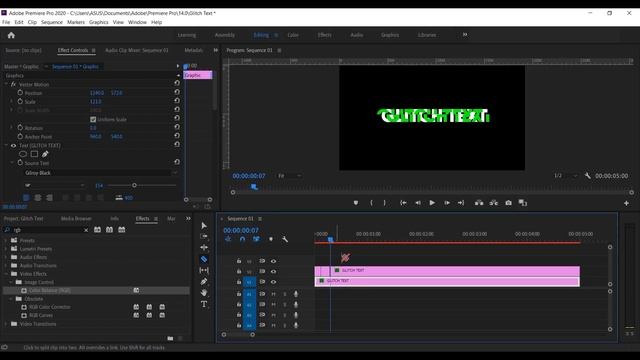This screenshot has height=360, width=640.
Task: Open Program Monitor settings wrench
Action: click(587, 176)
